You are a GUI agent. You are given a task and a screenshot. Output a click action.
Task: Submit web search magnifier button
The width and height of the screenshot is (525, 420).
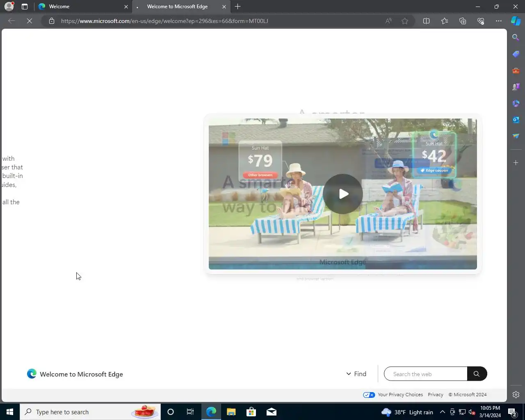pos(477,374)
